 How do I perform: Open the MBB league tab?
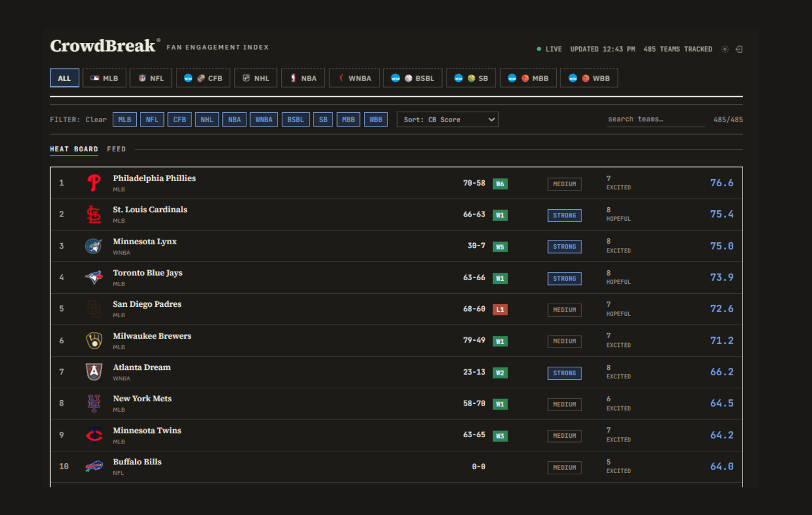(x=528, y=78)
